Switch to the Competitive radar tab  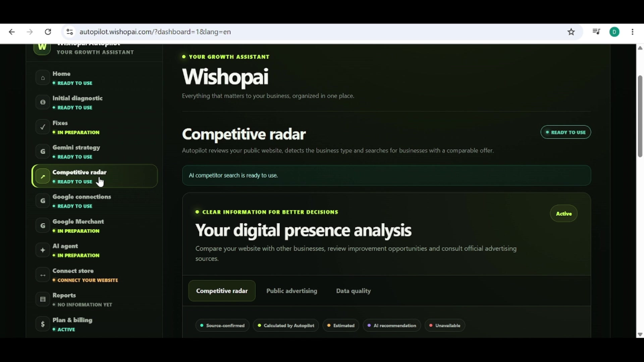(222, 291)
